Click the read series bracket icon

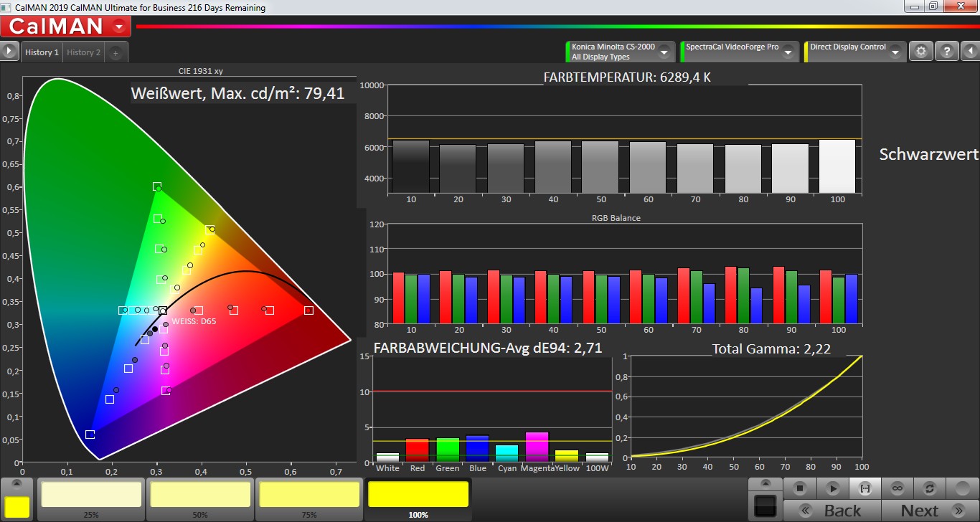[864, 488]
